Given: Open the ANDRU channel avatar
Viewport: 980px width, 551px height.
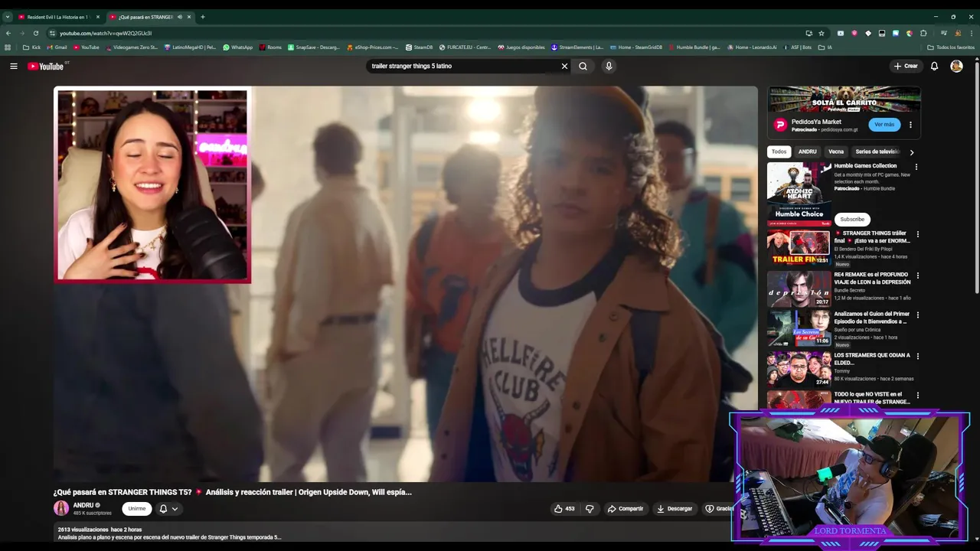Looking at the screenshot, I should click(61, 509).
